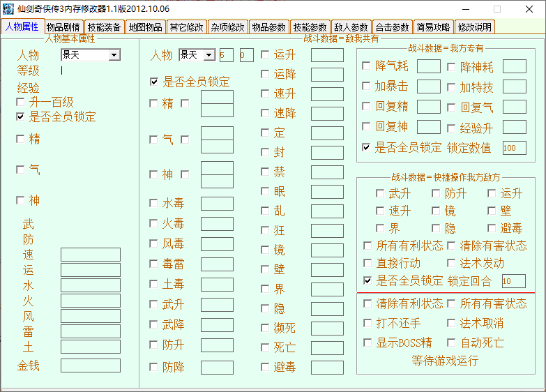This screenshot has height=392, width=546.
Task: Tick the 经验升 checkbox
Action: point(451,128)
